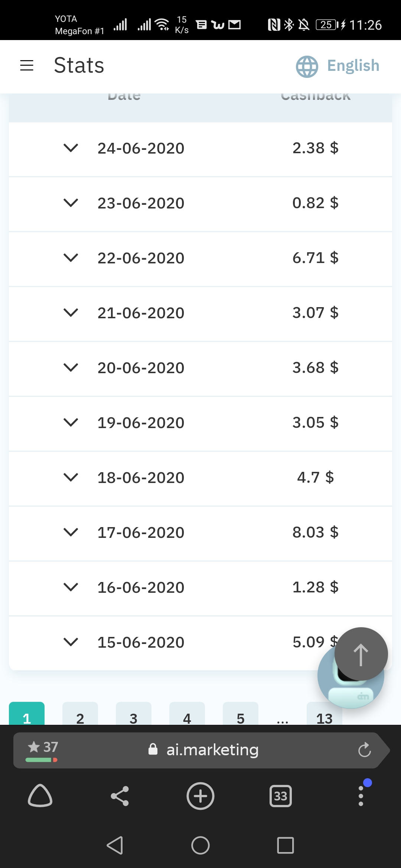Switch language from English

[x=353, y=66]
